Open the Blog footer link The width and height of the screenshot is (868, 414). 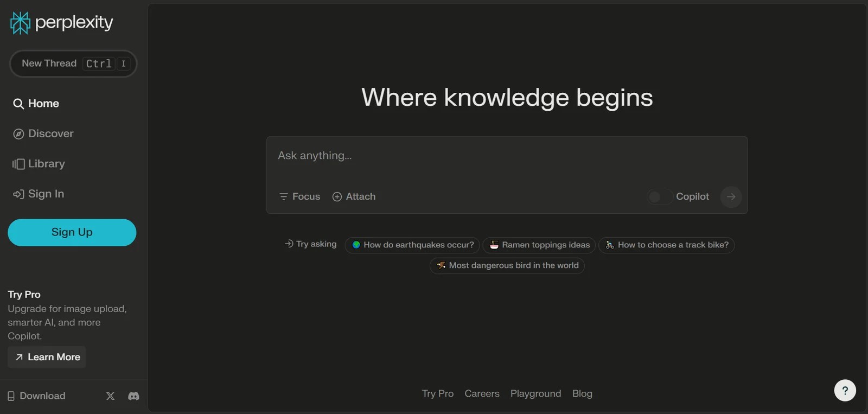582,393
